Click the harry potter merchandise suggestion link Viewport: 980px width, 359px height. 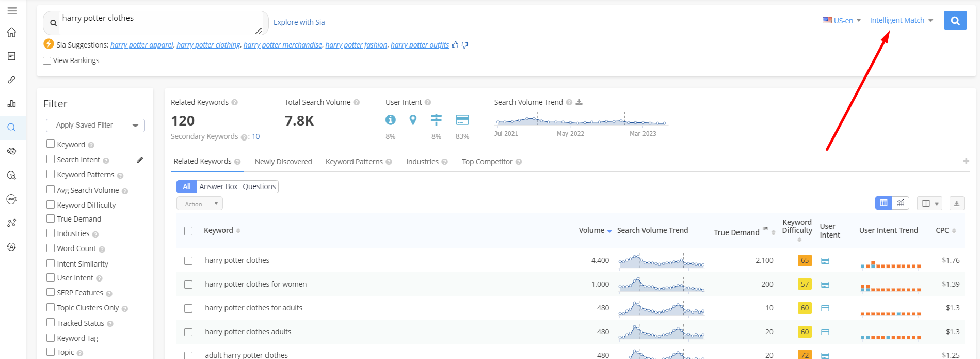pyautogui.click(x=282, y=45)
